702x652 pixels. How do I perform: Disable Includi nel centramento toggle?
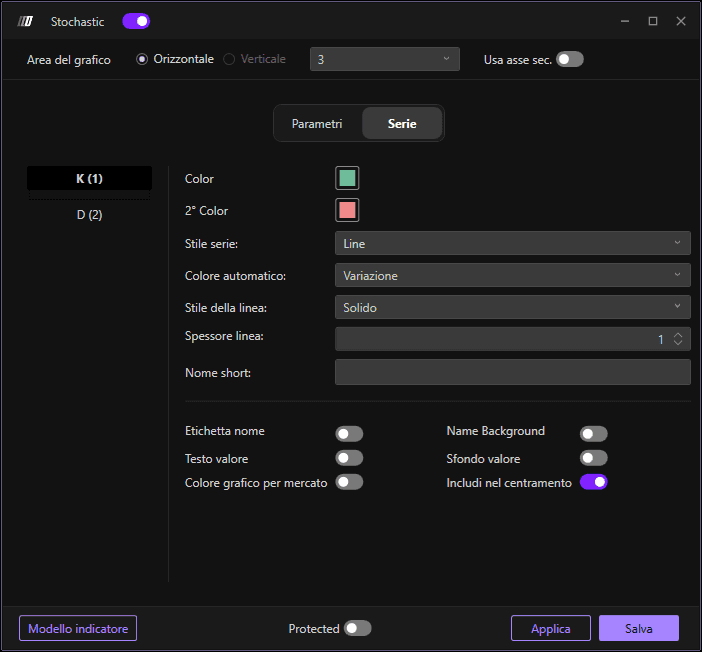pos(594,482)
